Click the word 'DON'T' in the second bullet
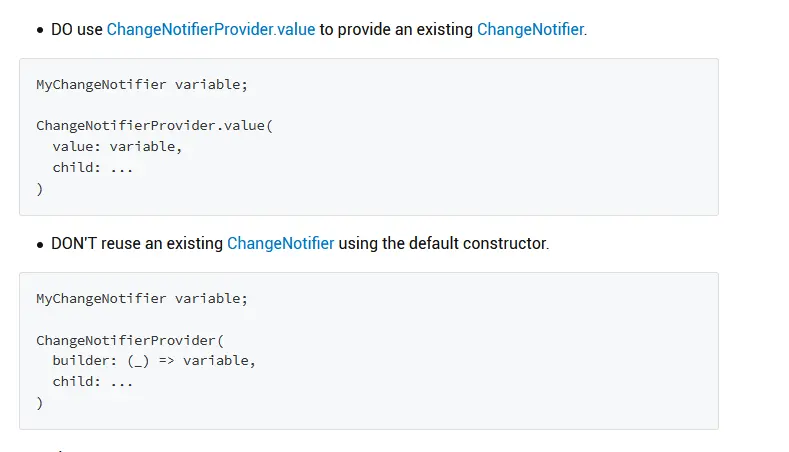789x452 pixels. [x=73, y=244]
